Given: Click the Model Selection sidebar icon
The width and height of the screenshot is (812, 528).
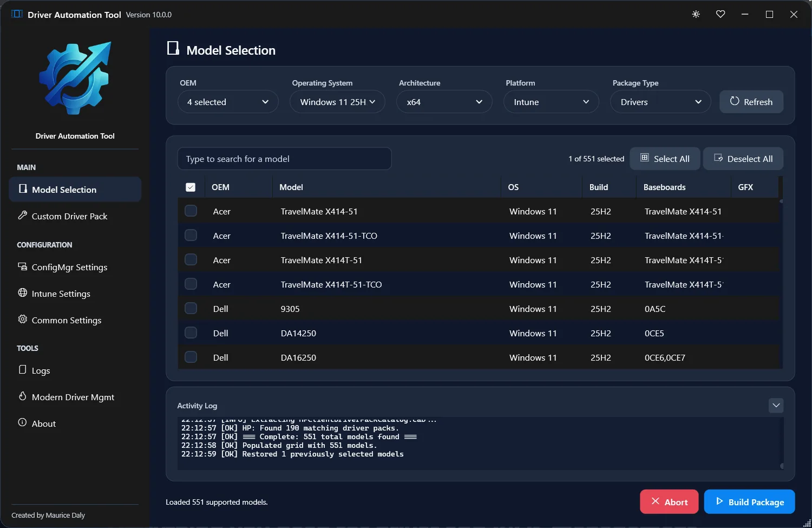Looking at the screenshot, I should [x=23, y=188].
